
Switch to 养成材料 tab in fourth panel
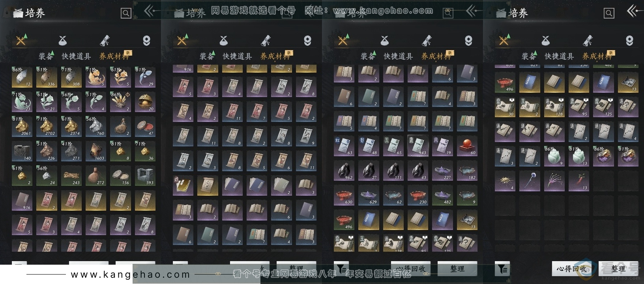597,56
